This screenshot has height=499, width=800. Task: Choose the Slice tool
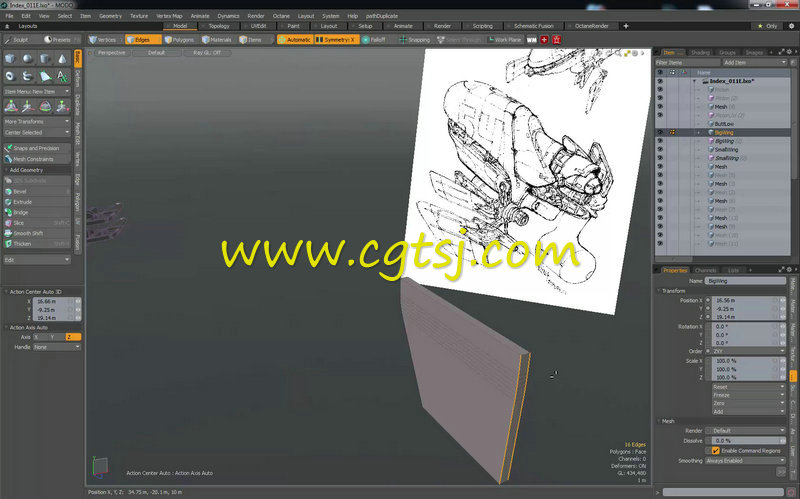pyautogui.click(x=37, y=223)
